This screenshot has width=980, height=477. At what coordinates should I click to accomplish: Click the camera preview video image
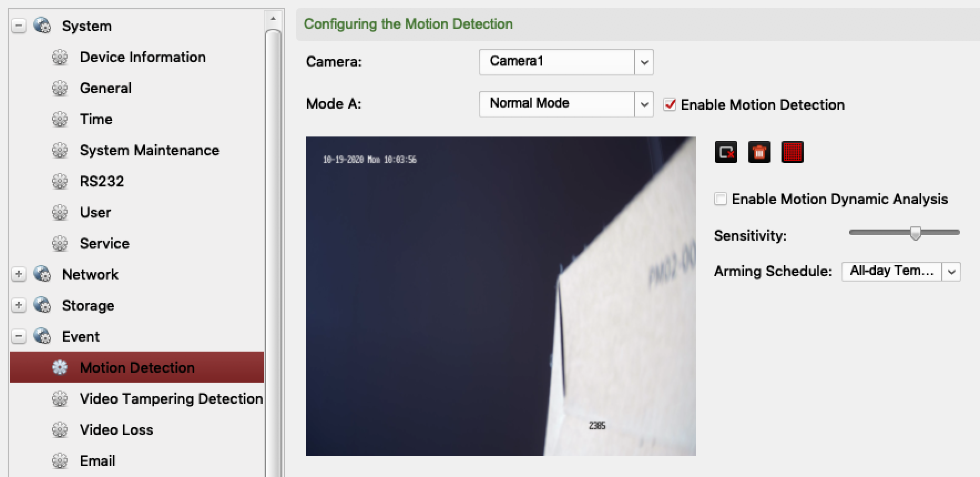tap(501, 296)
